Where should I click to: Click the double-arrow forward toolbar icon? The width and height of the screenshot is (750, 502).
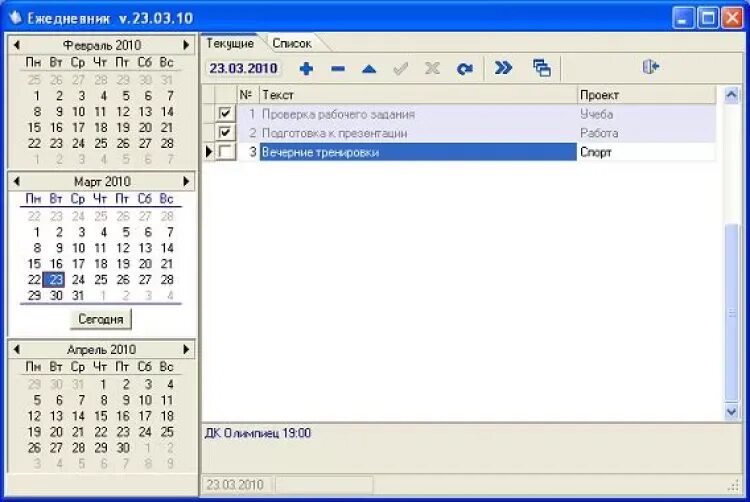[x=503, y=68]
